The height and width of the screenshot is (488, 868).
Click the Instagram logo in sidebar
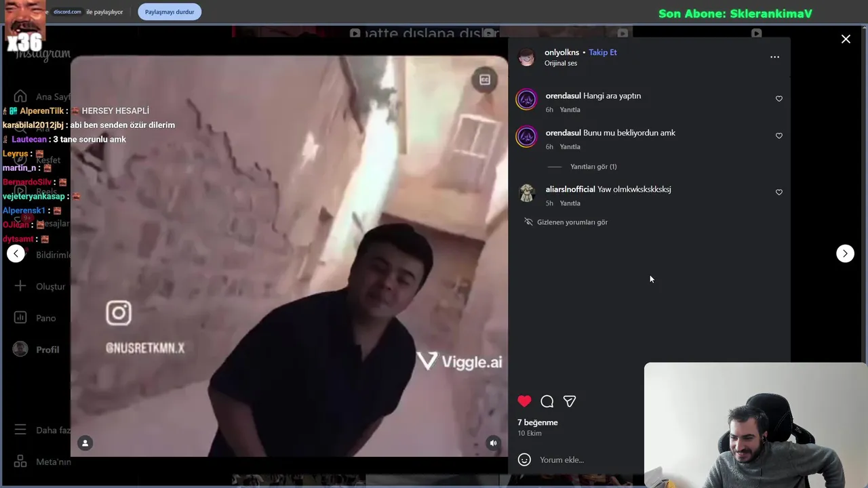click(x=43, y=55)
